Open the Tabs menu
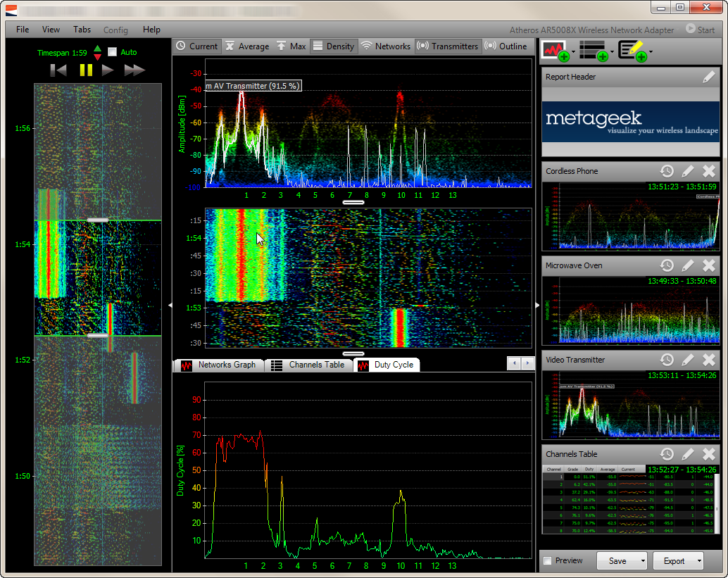728x578 pixels. pos(82,30)
